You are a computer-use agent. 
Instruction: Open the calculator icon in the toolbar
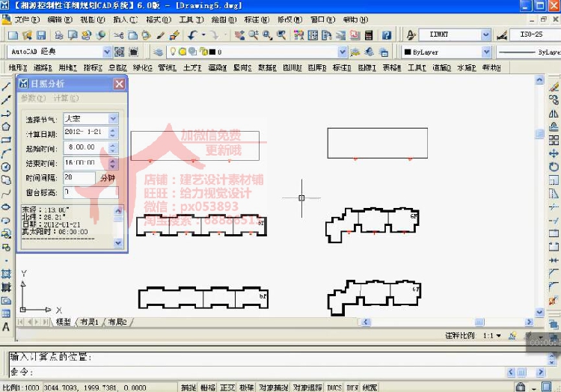pos(369,35)
